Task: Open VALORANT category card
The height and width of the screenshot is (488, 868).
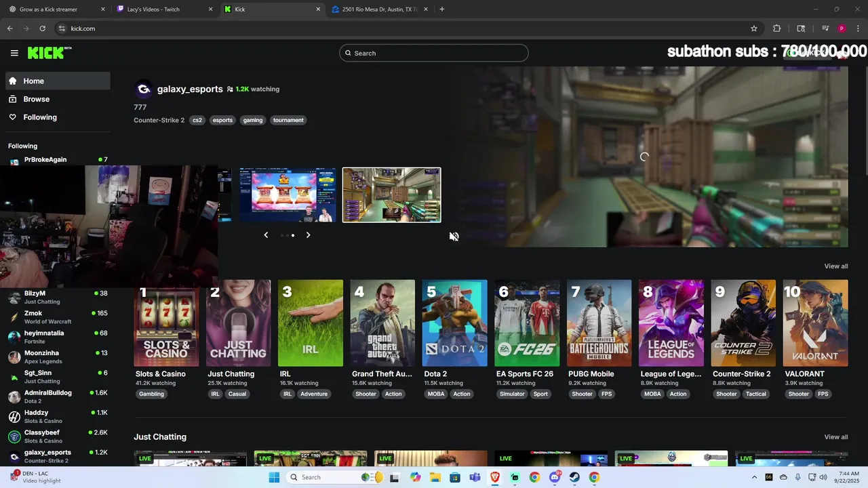Action: tap(816, 323)
